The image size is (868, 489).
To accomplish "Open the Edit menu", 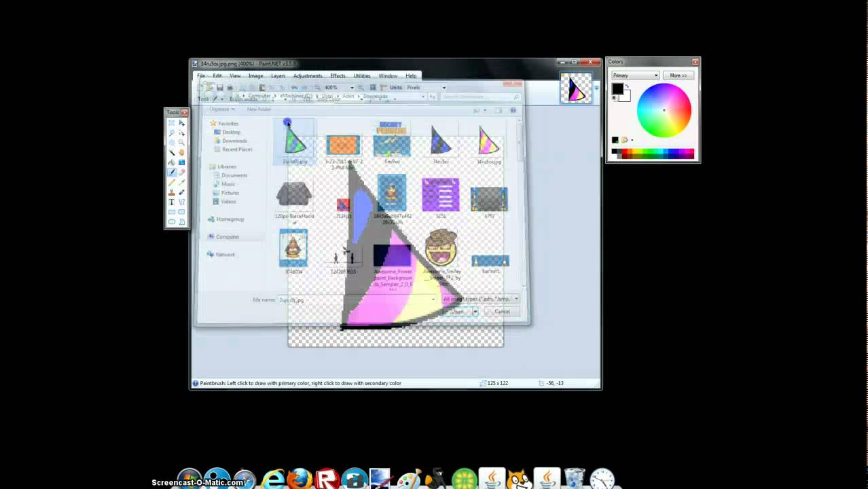I will point(217,75).
